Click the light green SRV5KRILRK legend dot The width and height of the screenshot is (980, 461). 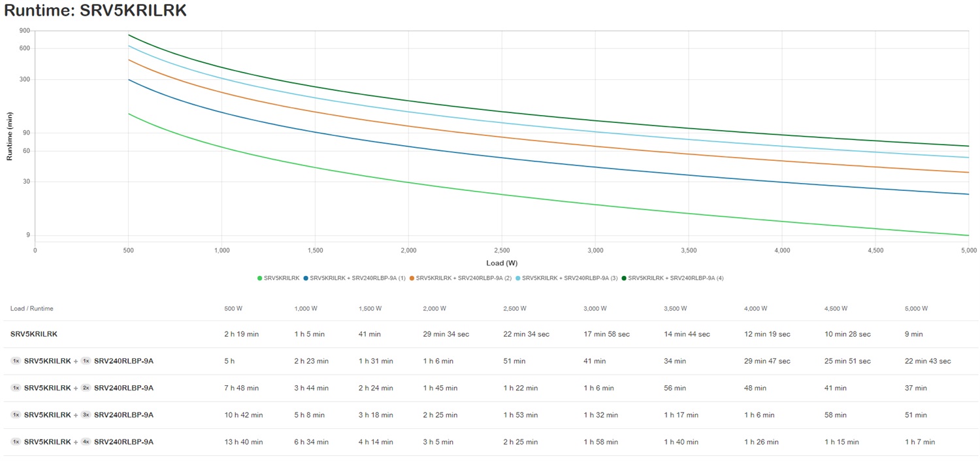tap(260, 279)
